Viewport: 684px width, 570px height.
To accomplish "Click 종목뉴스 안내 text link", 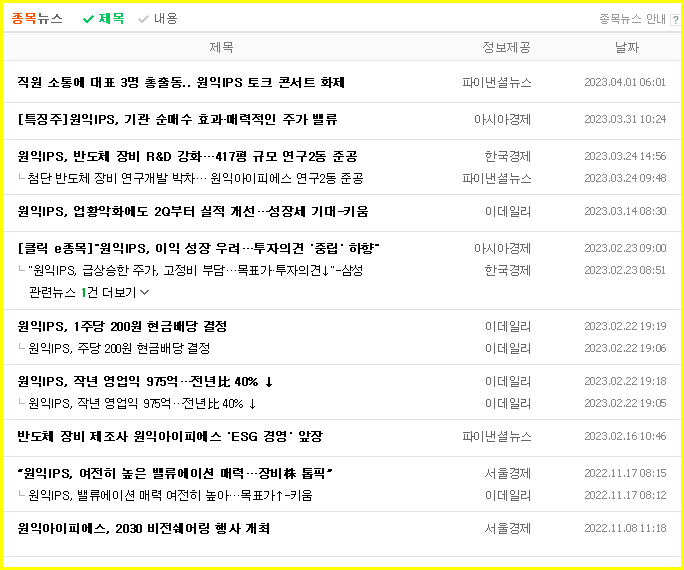I will pos(633,19).
